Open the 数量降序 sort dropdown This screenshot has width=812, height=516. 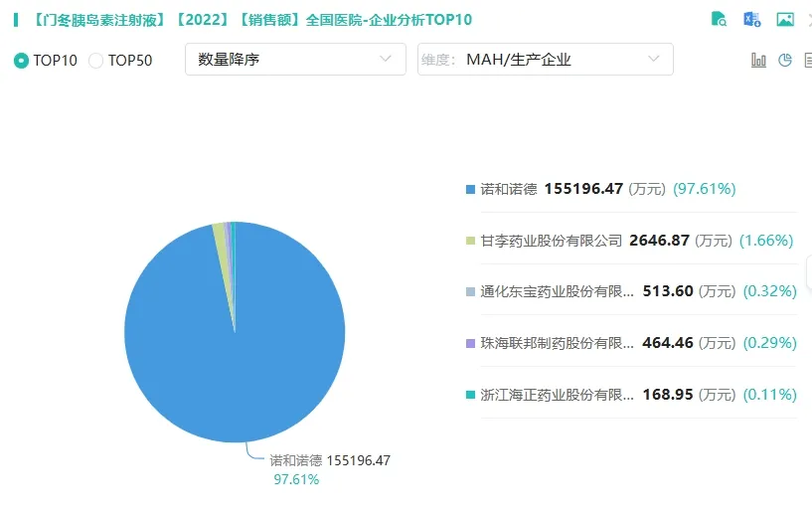[296, 59]
